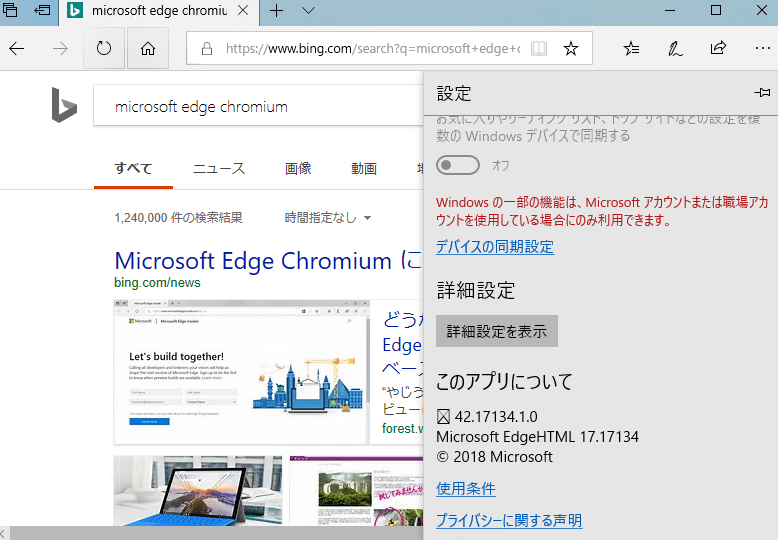
Task: Click the 詳細設定を表示 button
Action: coord(497,331)
